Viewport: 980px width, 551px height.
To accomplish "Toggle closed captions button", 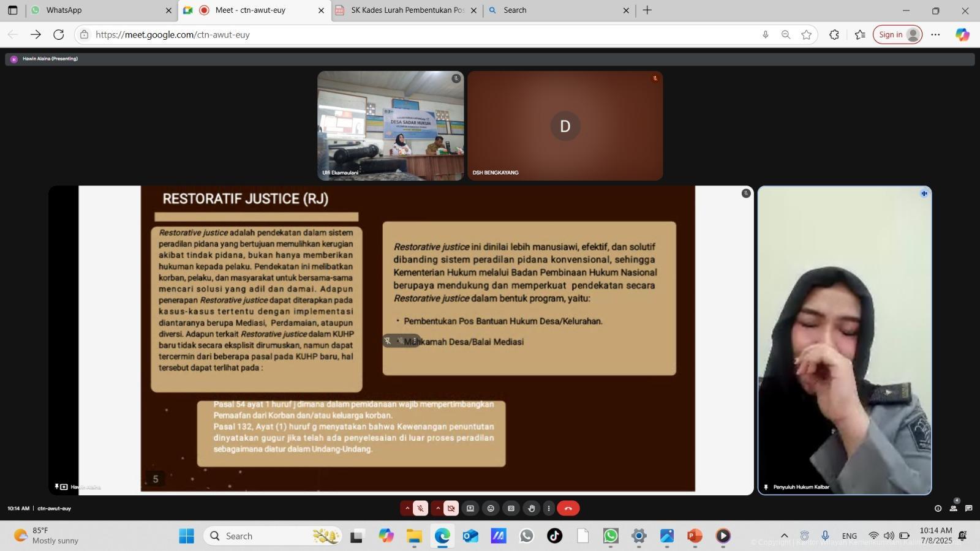I will 511,508.
